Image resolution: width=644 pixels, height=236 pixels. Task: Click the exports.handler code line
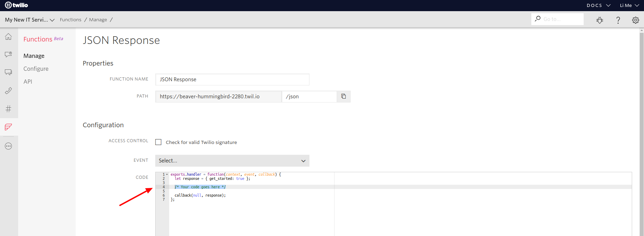[x=226, y=174]
